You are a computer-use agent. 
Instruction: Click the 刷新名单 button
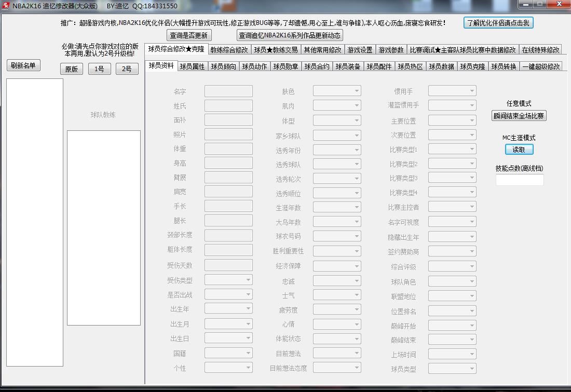click(x=23, y=65)
